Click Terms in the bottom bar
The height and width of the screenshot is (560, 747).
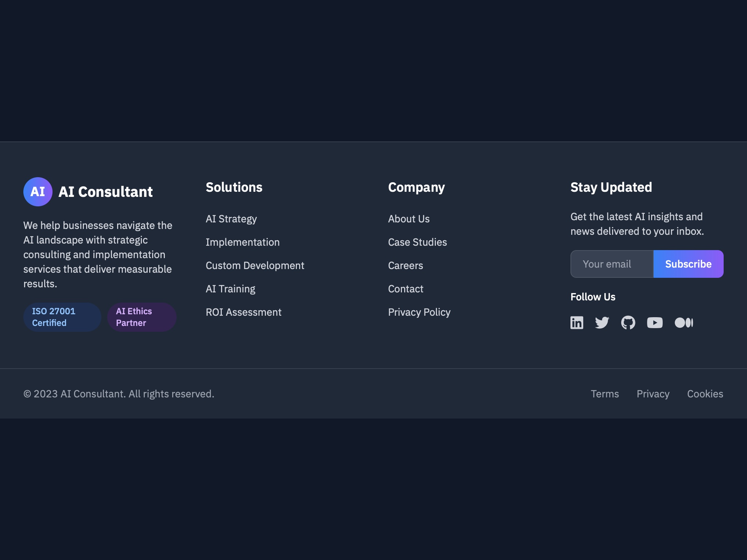tap(605, 394)
